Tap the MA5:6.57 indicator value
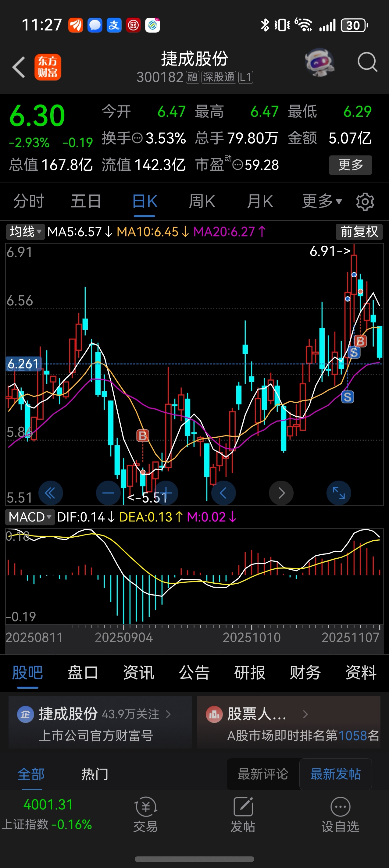The image size is (389, 868). (x=80, y=232)
